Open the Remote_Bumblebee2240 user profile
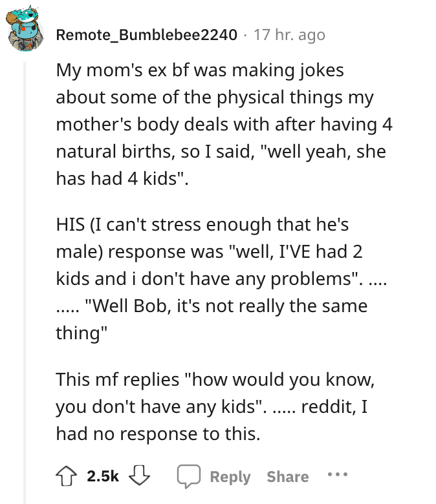The image size is (436, 504). pos(147,35)
